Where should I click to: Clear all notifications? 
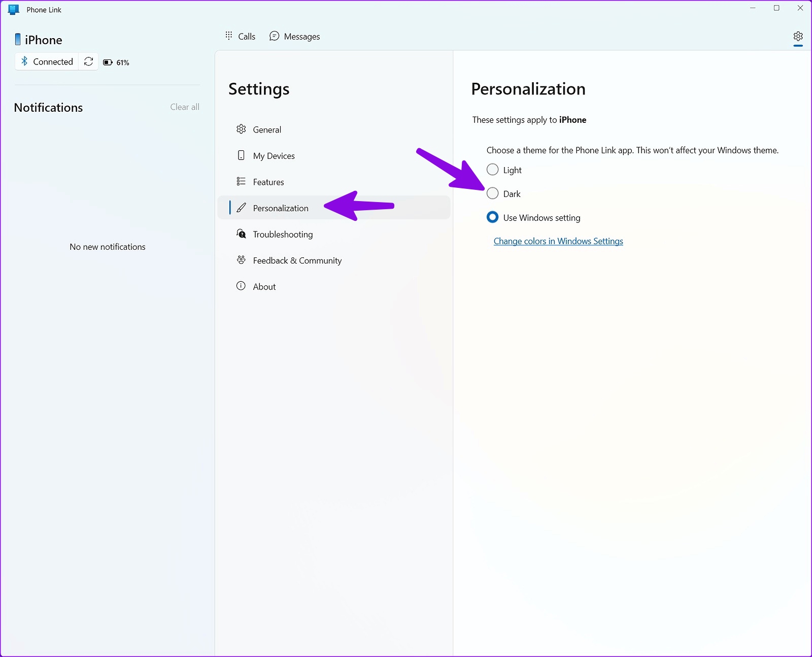tap(185, 107)
